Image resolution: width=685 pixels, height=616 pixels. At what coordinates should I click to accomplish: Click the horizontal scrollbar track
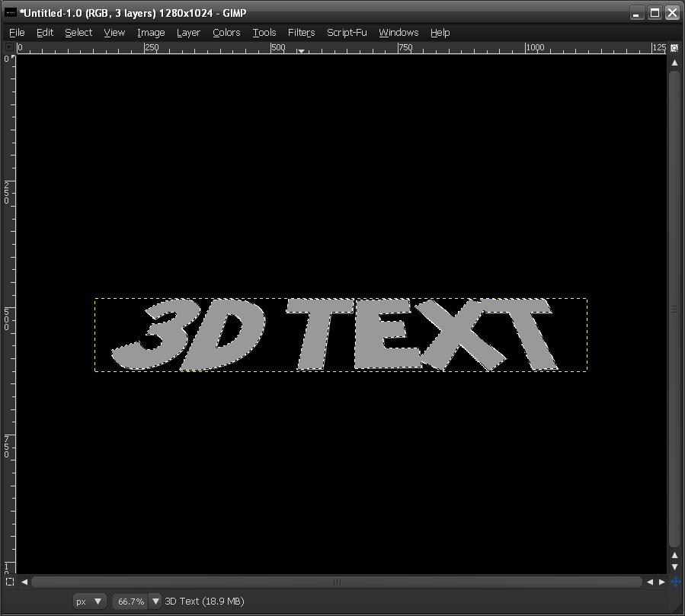click(337, 582)
